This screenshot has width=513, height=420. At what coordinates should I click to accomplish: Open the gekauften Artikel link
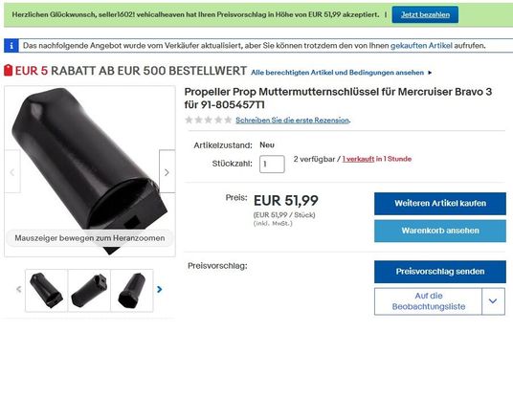pyautogui.click(x=421, y=46)
